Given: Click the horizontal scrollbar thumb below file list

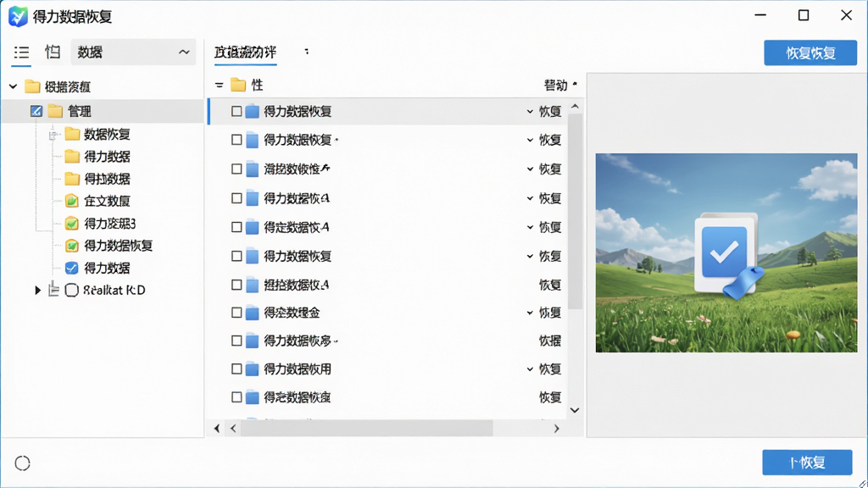Looking at the screenshot, I should 366,428.
